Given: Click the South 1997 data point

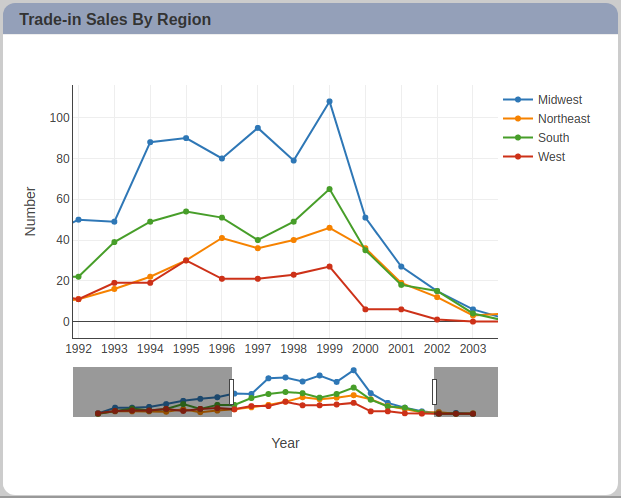Looking at the screenshot, I should click(x=258, y=240).
